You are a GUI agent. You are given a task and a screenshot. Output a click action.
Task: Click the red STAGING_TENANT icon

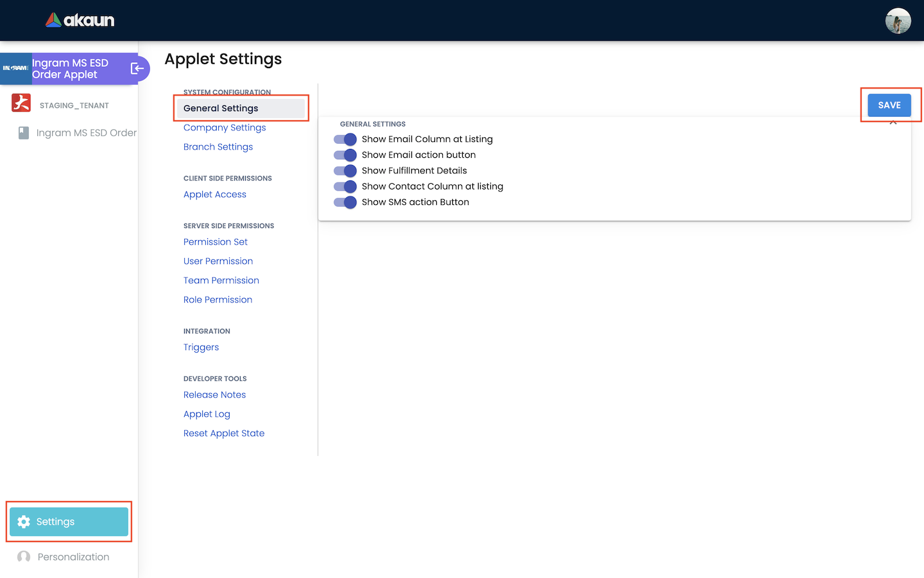pos(21,103)
